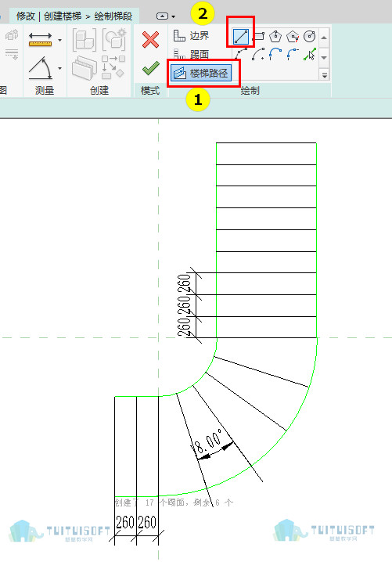Click the green checkmark Finish Edit Mode

point(150,68)
